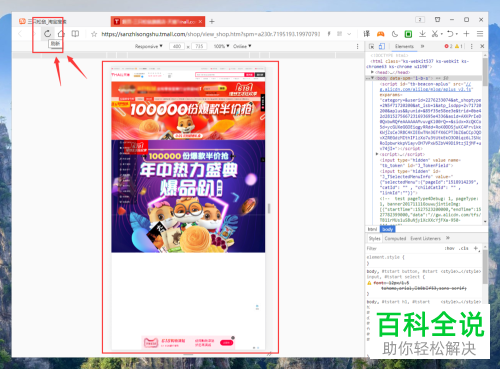
Task: Go to the browser home page
Action: [x=61, y=34]
